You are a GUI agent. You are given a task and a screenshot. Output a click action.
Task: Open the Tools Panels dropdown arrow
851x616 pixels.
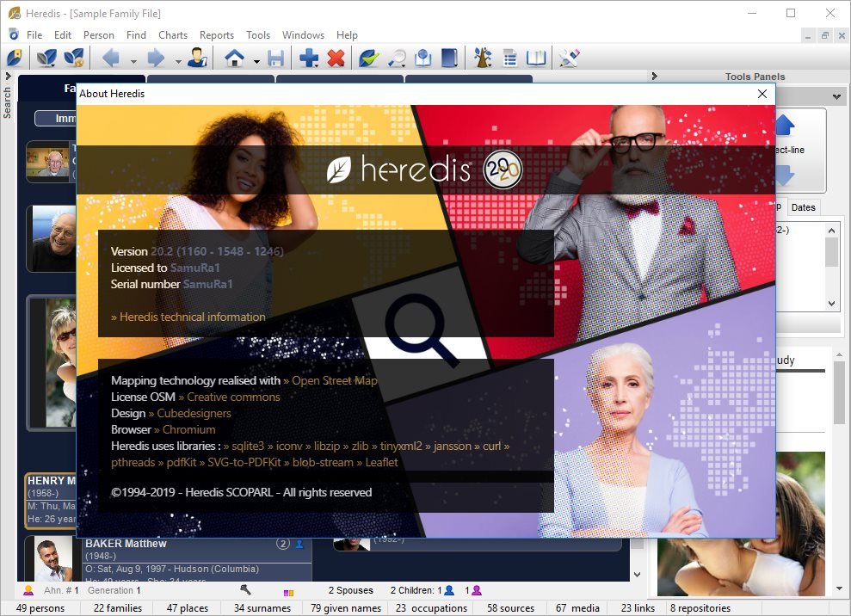[837, 97]
